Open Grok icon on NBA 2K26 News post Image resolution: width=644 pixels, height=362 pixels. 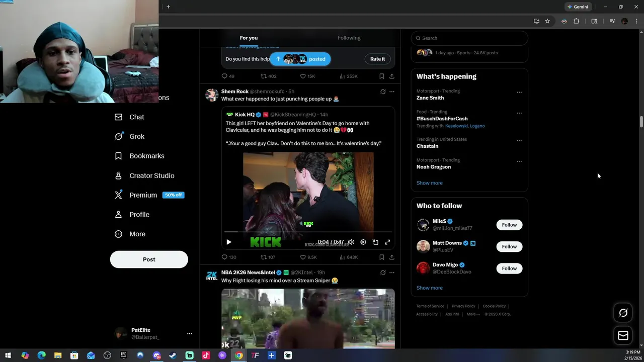point(383,273)
